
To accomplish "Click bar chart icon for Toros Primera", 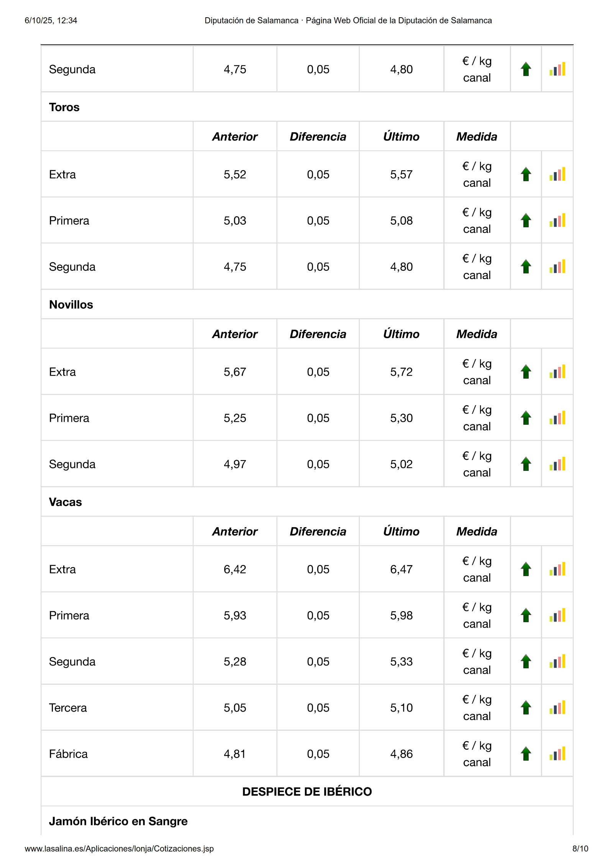I will 557,220.
